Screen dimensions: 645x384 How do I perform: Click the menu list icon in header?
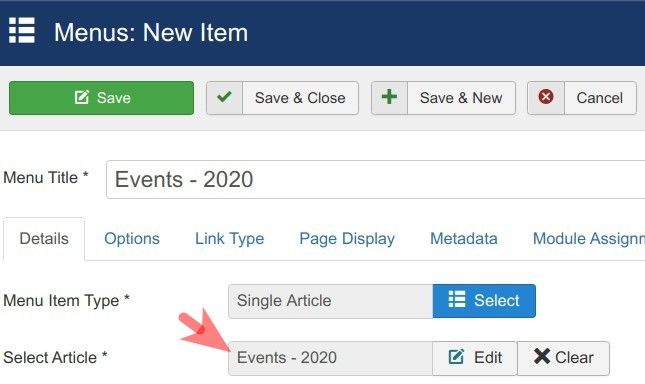click(x=22, y=30)
